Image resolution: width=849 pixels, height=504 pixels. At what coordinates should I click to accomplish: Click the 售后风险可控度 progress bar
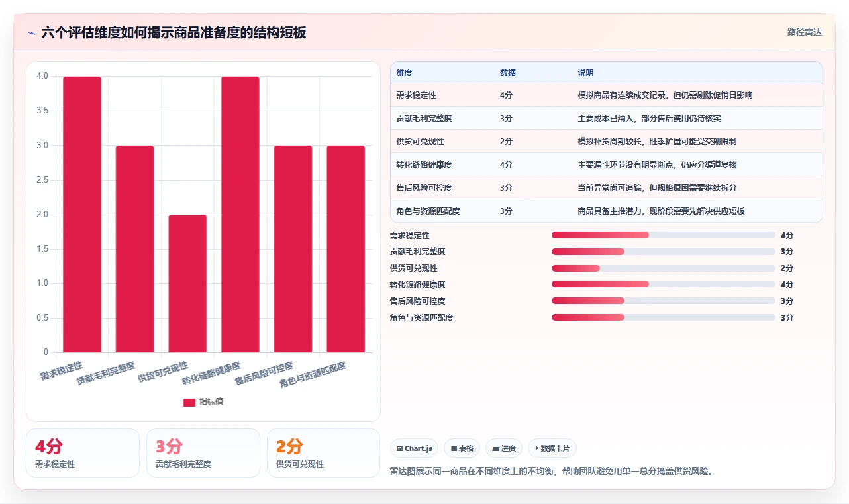coord(664,301)
